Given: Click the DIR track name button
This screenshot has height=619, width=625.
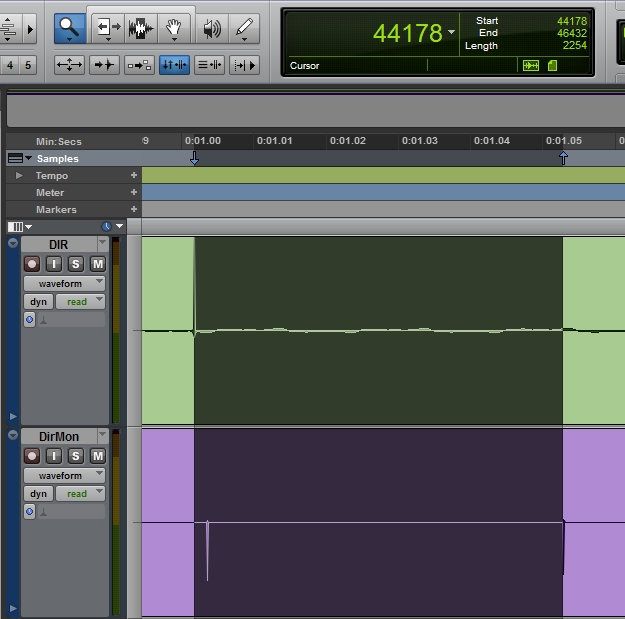Looking at the screenshot, I should 58,245.
